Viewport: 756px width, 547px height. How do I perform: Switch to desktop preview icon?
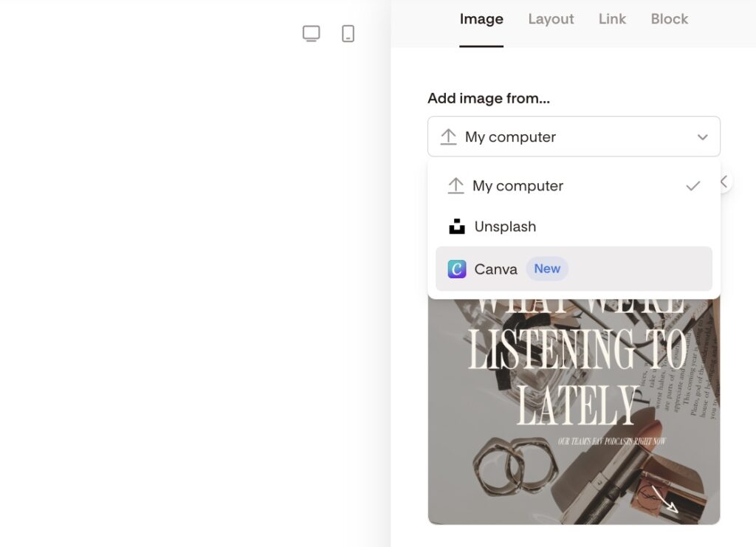pos(312,34)
